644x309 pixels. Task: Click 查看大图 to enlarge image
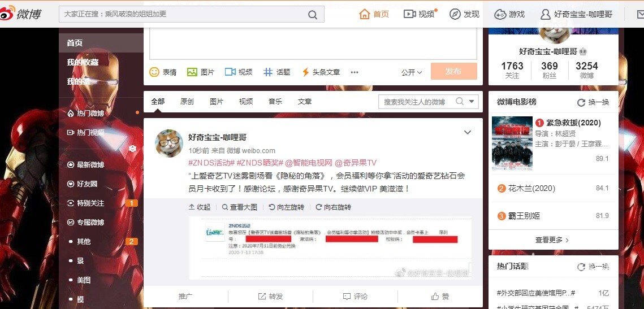240,207
